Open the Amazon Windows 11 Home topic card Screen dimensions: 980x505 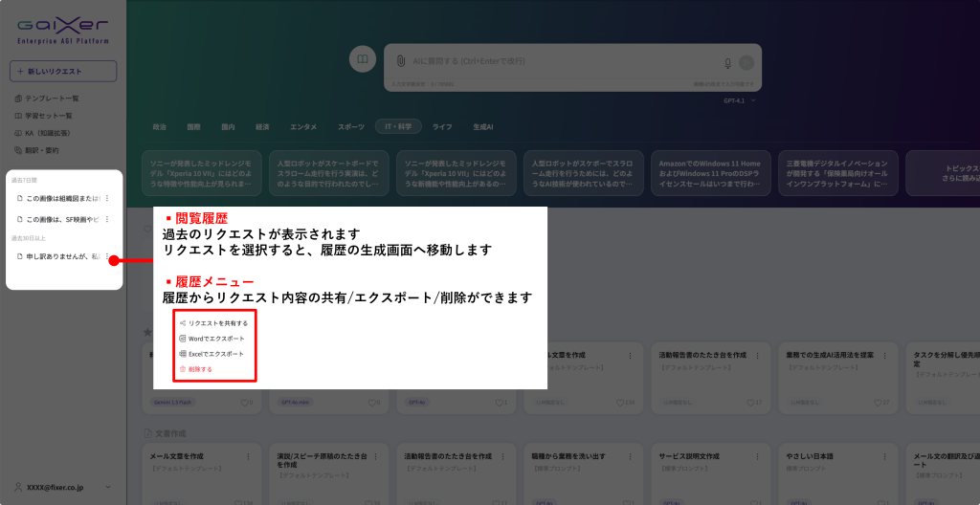pyautogui.click(x=710, y=173)
